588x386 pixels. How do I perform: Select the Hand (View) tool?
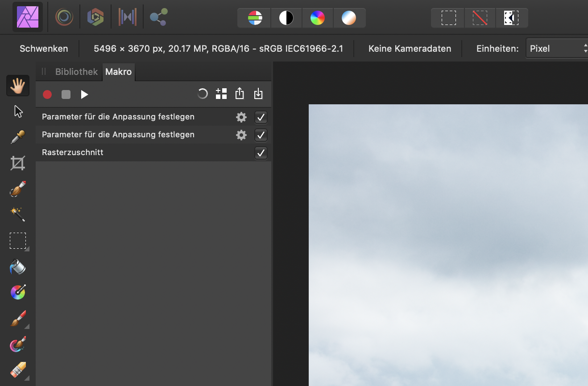18,86
